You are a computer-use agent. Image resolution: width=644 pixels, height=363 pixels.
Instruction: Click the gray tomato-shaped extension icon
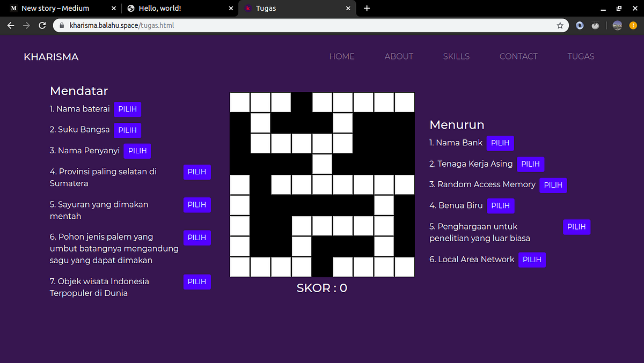(596, 25)
